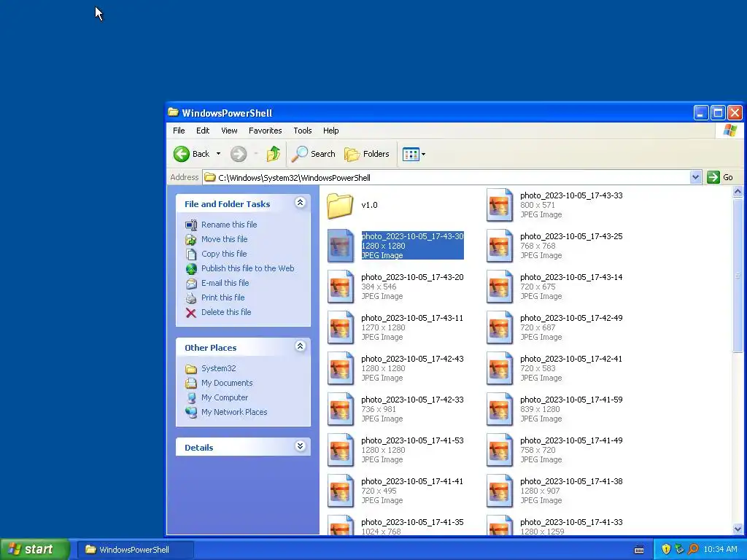Screen dimensions: 747x560
Task: Select photo_2023-10-05_17-41-53 file icon
Action: coord(340,451)
